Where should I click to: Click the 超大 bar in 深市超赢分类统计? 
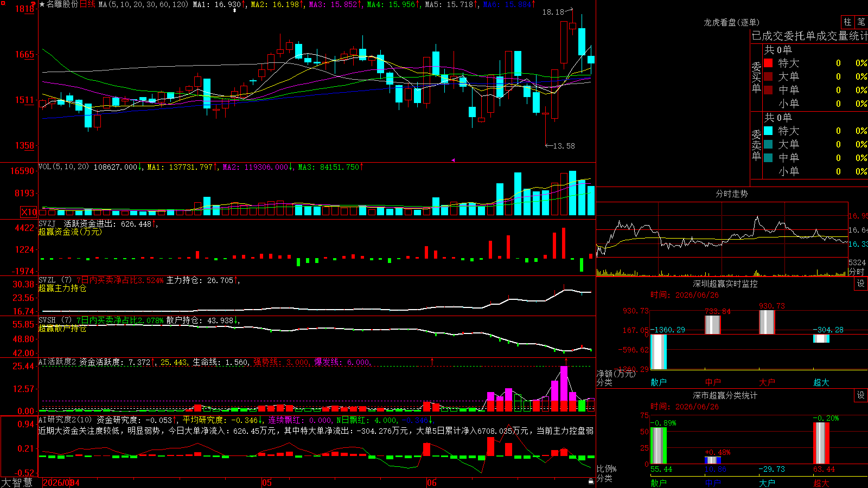(821, 443)
